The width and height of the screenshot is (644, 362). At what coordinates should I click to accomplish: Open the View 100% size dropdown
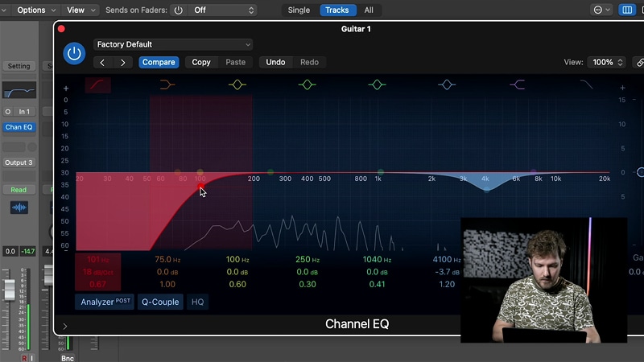point(607,63)
